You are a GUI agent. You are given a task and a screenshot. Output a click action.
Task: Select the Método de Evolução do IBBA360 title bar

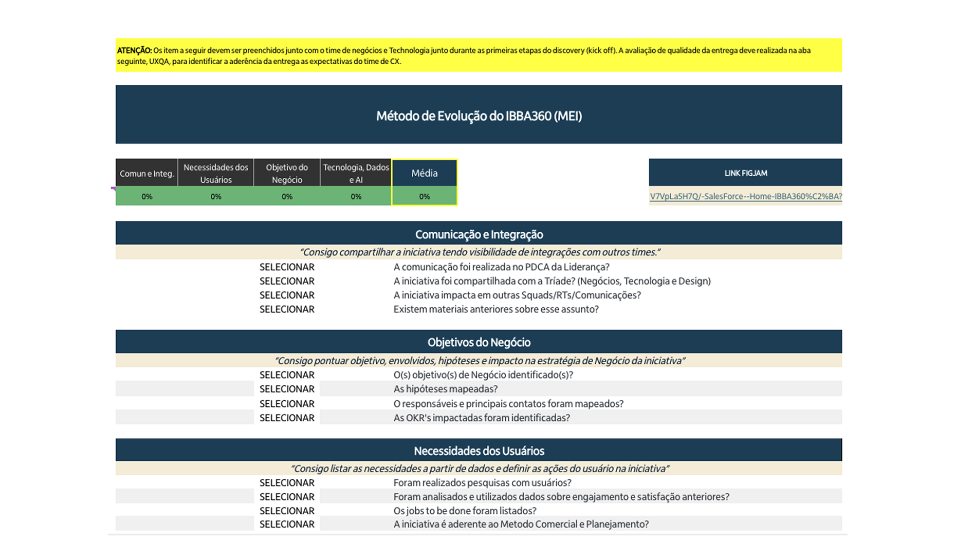479,114
